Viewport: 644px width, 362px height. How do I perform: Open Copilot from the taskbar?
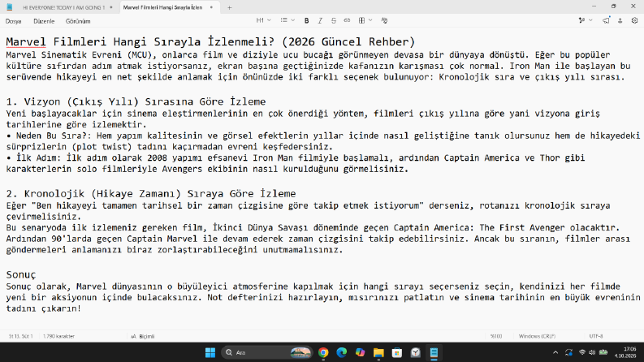[361, 352]
